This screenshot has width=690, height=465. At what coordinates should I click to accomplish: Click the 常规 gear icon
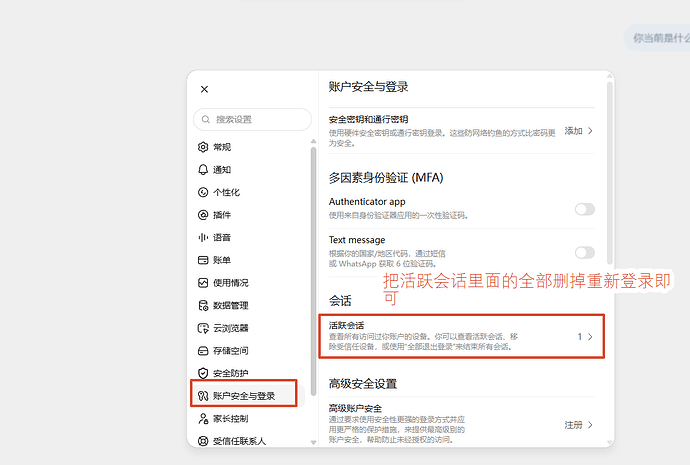point(203,147)
